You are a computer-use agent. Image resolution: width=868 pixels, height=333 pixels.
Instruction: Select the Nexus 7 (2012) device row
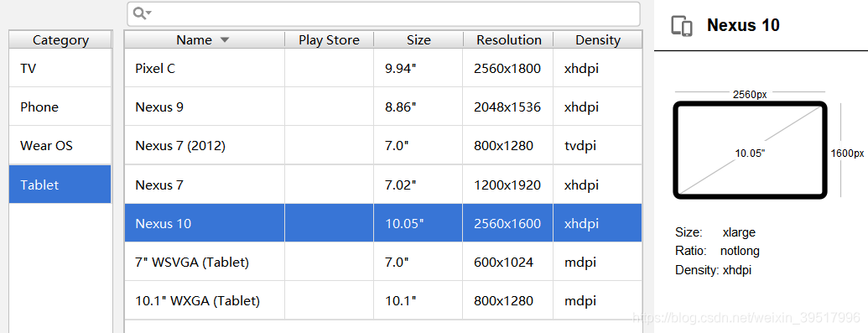coord(383,145)
